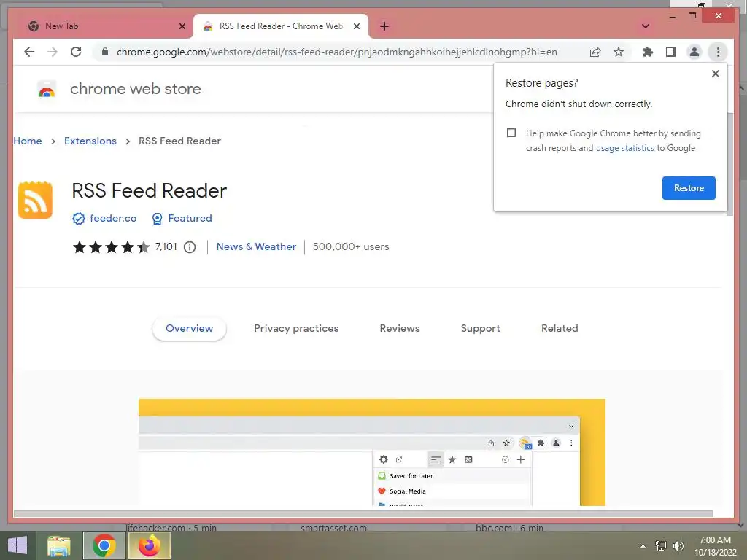Dismiss the Restore pages popup
Image resolution: width=747 pixels, height=560 pixels.
click(x=715, y=74)
